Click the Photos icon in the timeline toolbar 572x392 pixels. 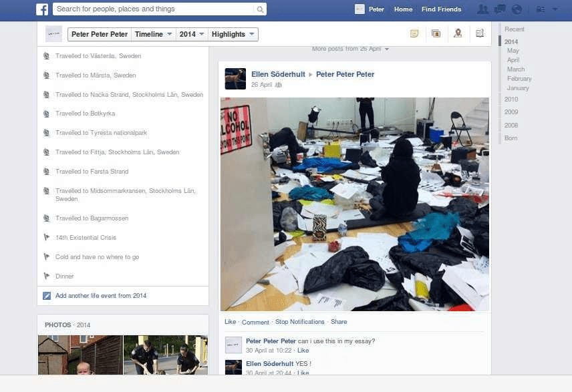tap(436, 33)
